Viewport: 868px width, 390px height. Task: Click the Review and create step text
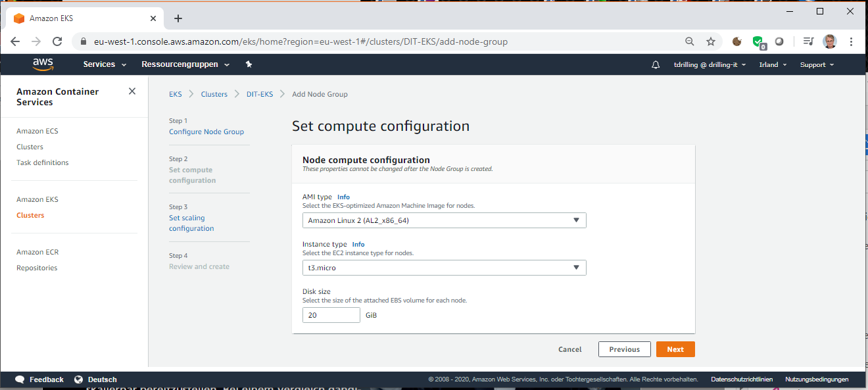(199, 266)
